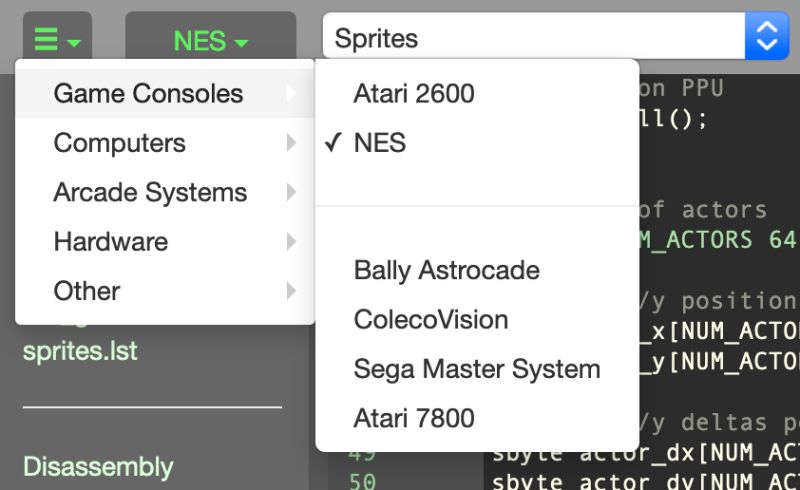800x490 pixels.
Task: Open the hamburger main menu button
Action: point(57,36)
